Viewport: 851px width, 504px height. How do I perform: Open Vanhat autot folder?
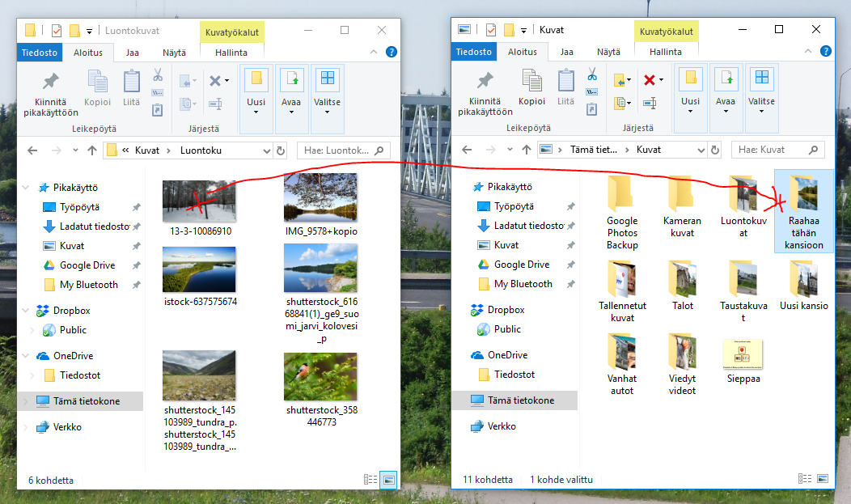[x=622, y=365]
